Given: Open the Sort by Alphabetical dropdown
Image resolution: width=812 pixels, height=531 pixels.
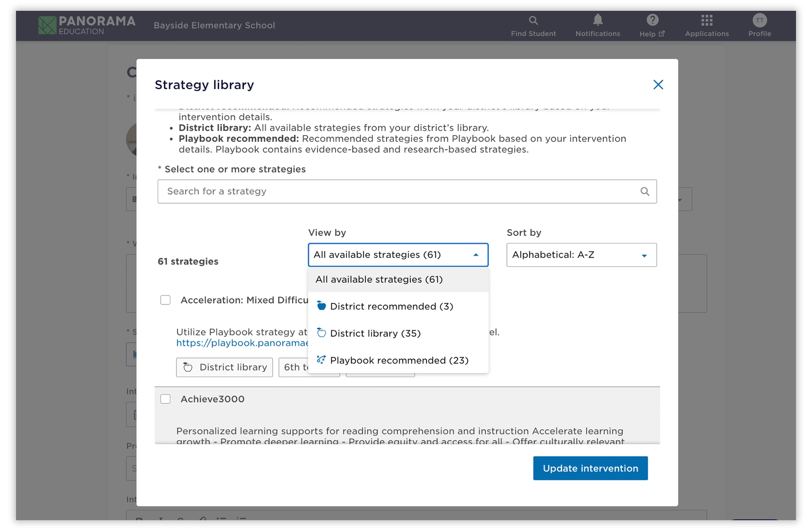Looking at the screenshot, I should click(581, 255).
